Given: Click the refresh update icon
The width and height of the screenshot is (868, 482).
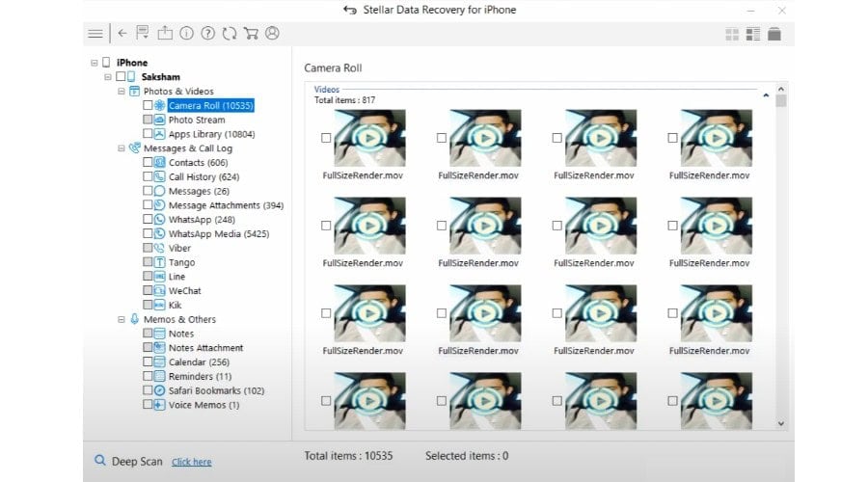Looking at the screenshot, I should coord(230,33).
